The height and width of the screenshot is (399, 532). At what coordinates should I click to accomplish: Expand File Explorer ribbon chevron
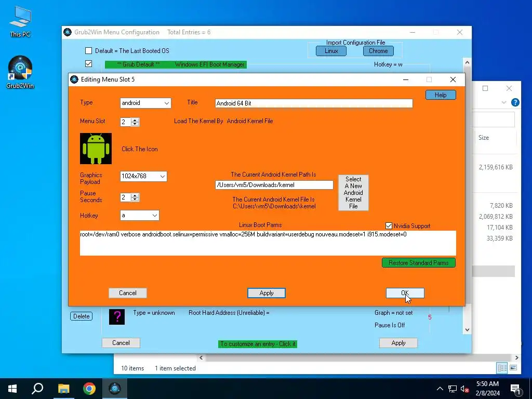tap(504, 102)
